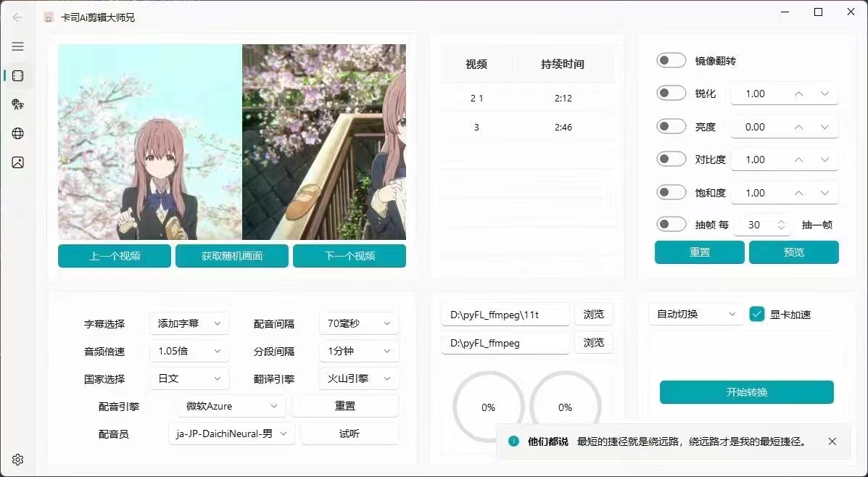Increase the 对比度 value with up arrow
The height and width of the screenshot is (477, 868).
798,159
